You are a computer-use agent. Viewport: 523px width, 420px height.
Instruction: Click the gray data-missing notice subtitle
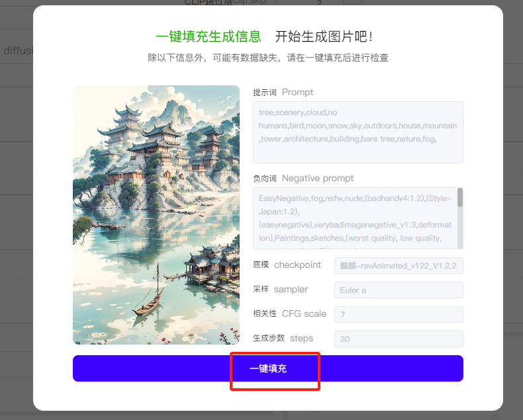click(268, 58)
